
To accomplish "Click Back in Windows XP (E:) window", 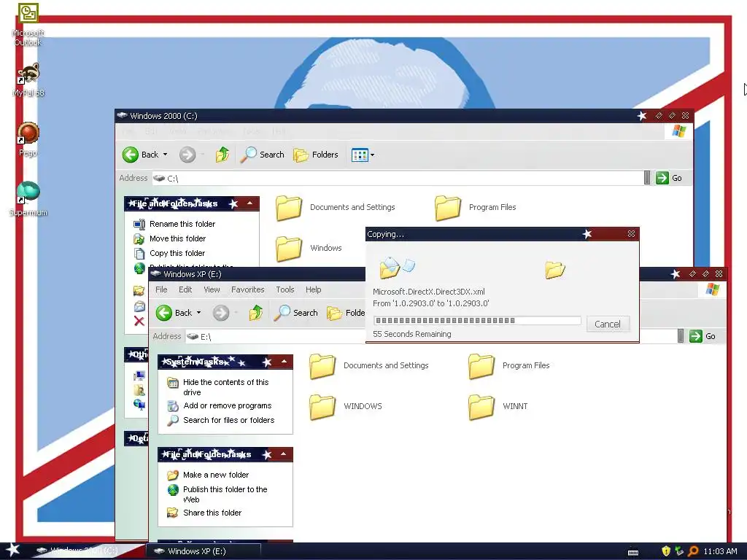I will [x=174, y=313].
